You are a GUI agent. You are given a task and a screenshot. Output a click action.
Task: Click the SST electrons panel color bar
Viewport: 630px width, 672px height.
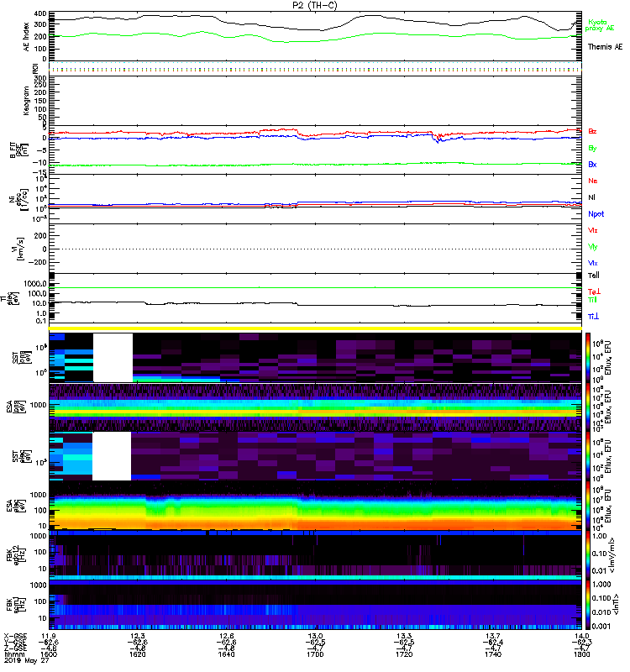click(x=588, y=456)
